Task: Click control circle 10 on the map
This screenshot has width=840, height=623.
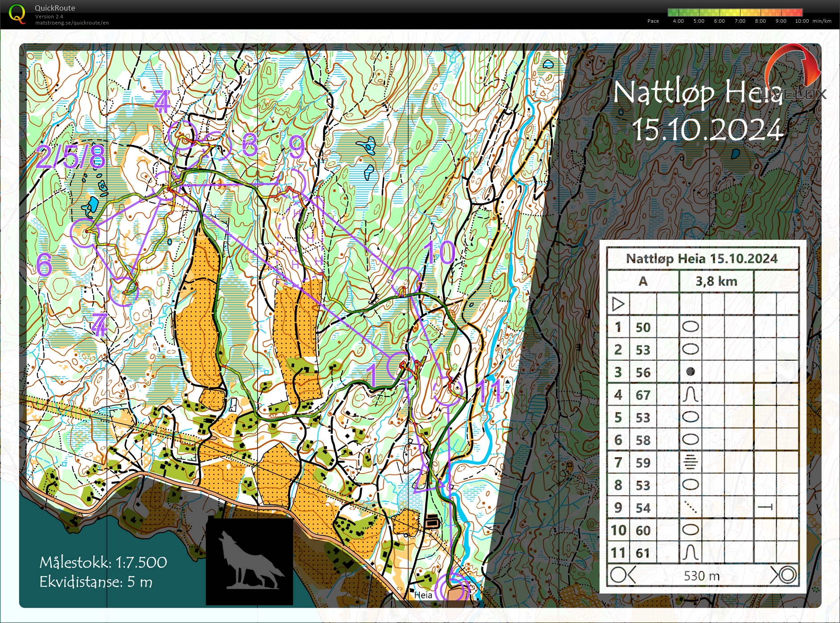Action: pyautogui.click(x=406, y=281)
